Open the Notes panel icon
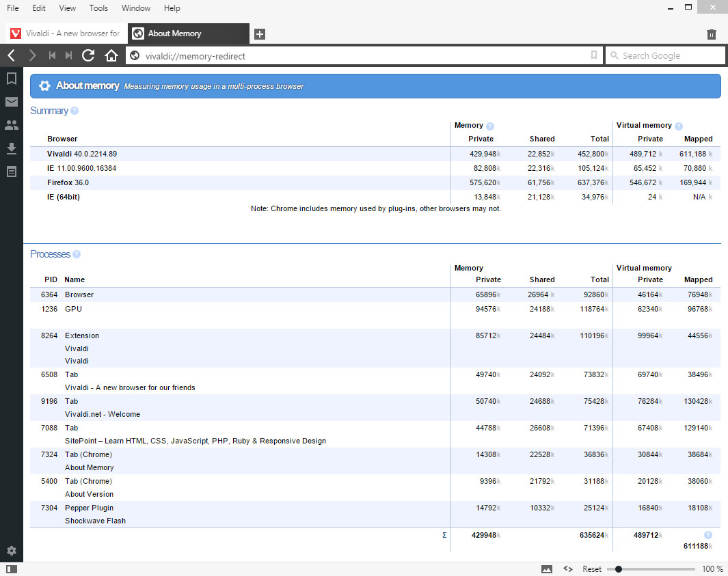Image resolution: width=728 pixels, height=576 pixels. (11, 172)
